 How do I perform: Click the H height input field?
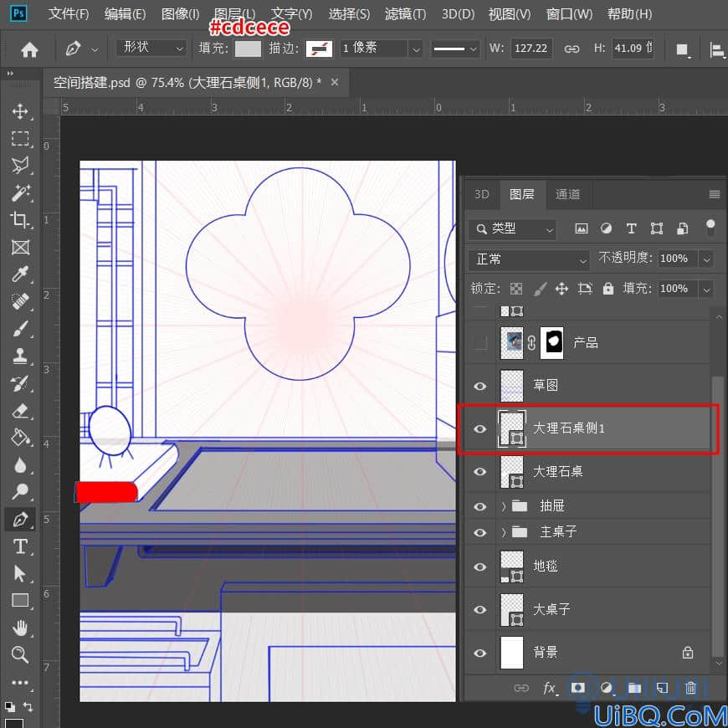pyautogui.click(x=633, y=49)
